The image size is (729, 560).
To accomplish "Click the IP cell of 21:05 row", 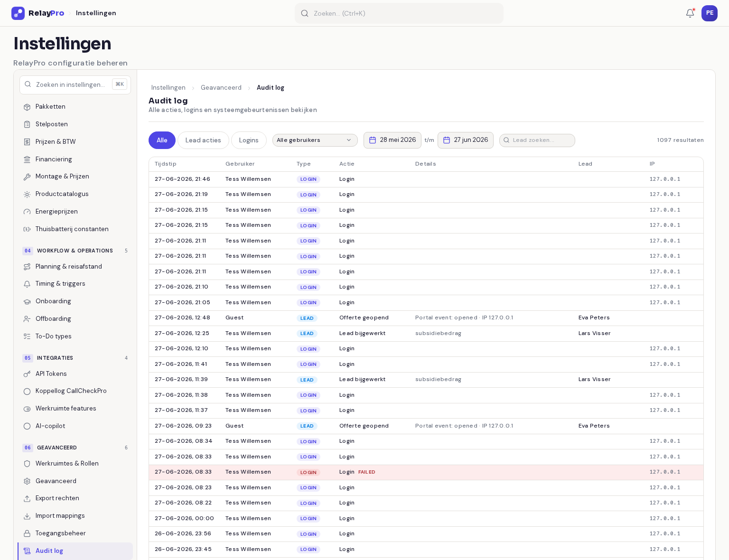I will coord(665,303).
